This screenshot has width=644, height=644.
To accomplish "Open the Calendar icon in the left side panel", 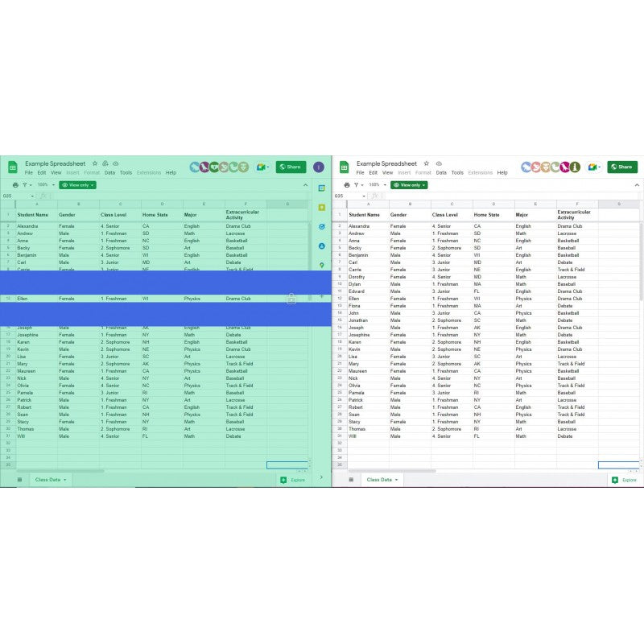I will click(x=322, y=188).
